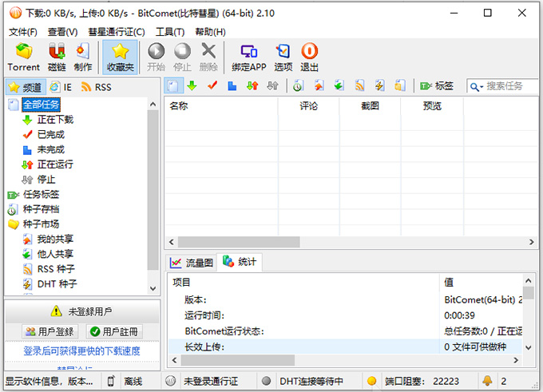Click the statistics panel horizontal scrollbar thumb
The width and height of the screenshot is (543, 392).
[238, 360]
